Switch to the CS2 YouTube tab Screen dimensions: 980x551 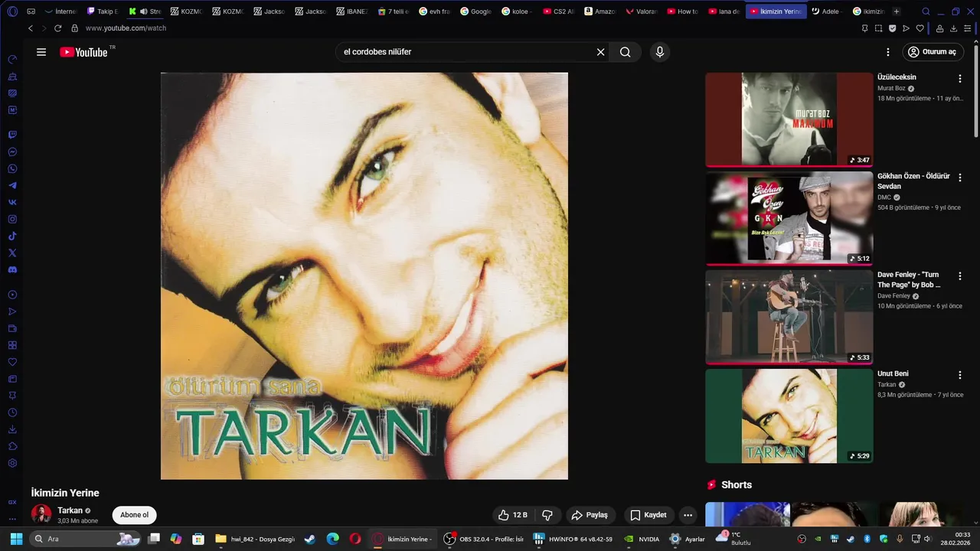(x=559, y=11)
